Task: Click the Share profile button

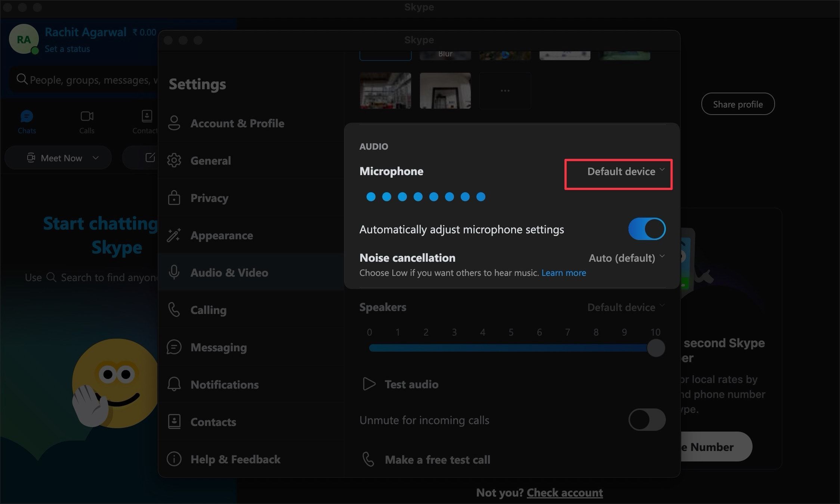Action: [x=737, y=104]
